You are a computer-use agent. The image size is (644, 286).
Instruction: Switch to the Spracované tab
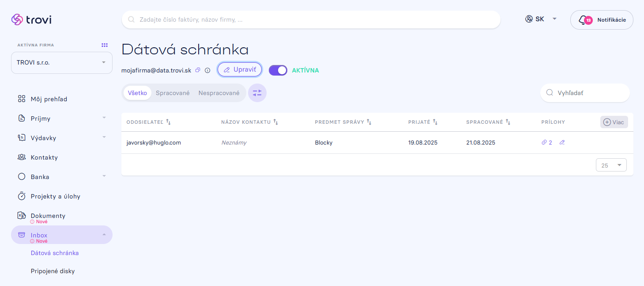173,93
